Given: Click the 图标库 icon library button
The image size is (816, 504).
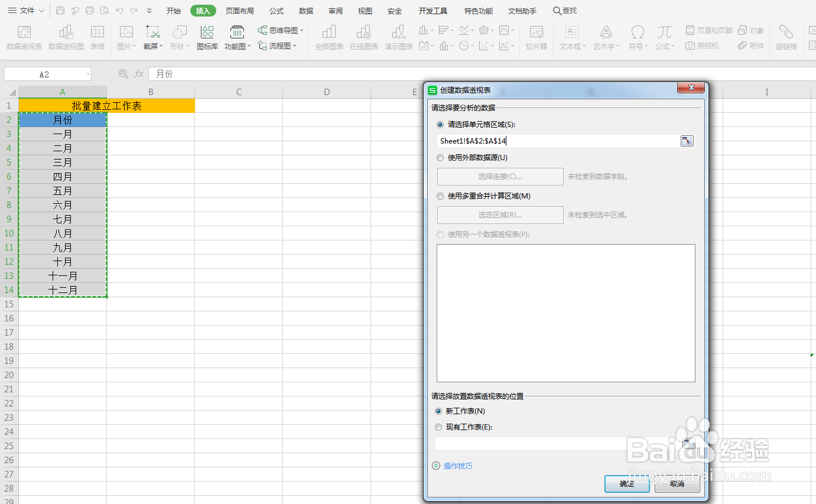Looking at the screenshot, I should (x=207, y=38).
